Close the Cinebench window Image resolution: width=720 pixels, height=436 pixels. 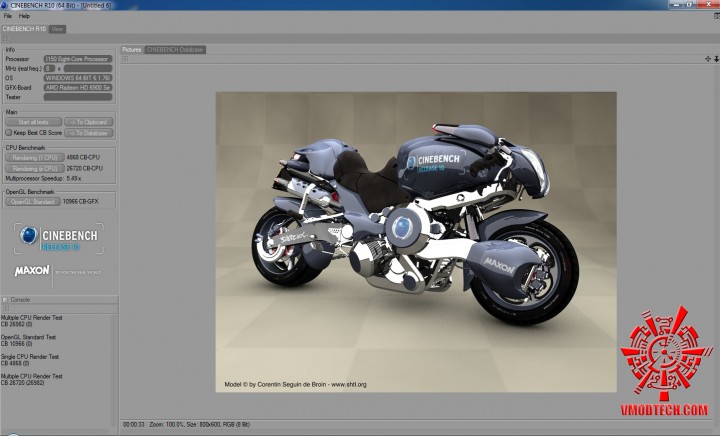[707, 4]
